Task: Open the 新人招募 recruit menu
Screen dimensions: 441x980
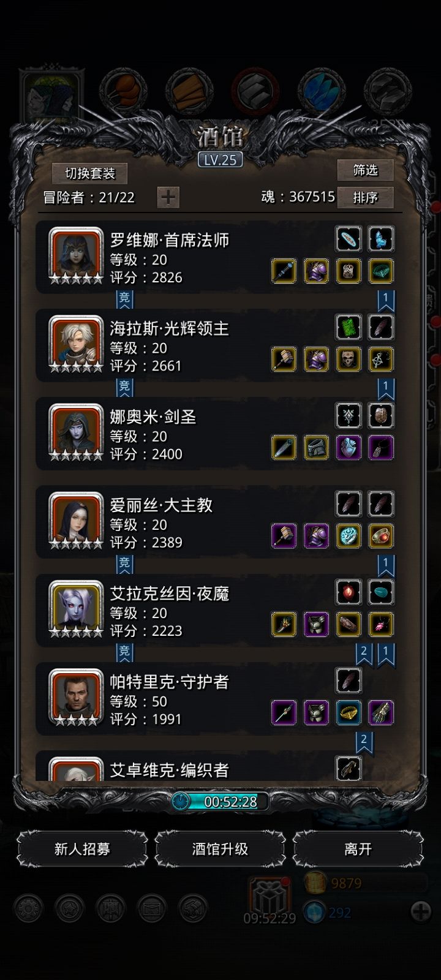Action: 82,849
